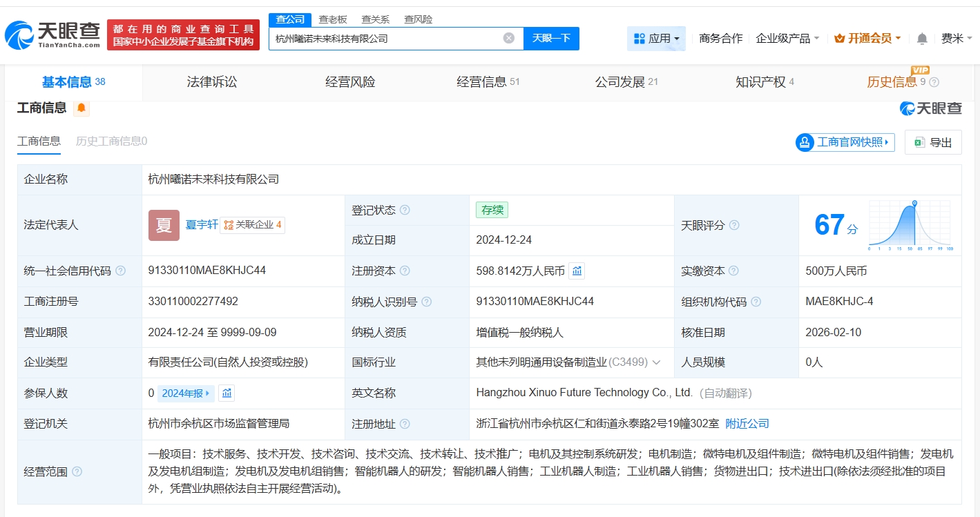This screenshot has width=980, height=517.
Task: Open the registered capital chart icon
Action: pos(577,271)
